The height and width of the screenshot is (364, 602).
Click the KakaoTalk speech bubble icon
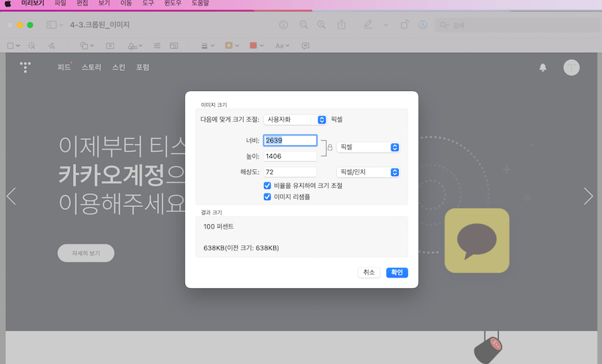[x=477, y=241]
